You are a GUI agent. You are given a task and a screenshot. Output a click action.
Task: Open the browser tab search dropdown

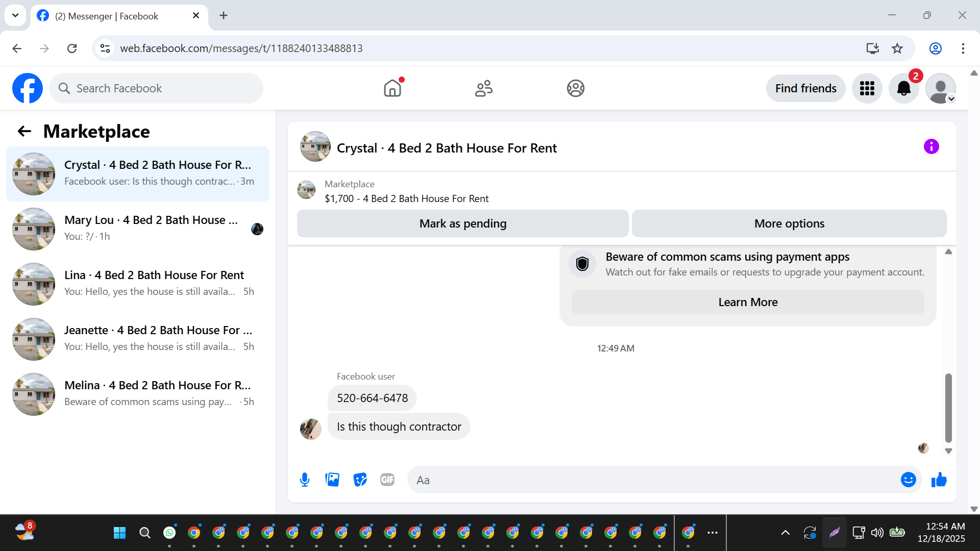click(15, 15)
